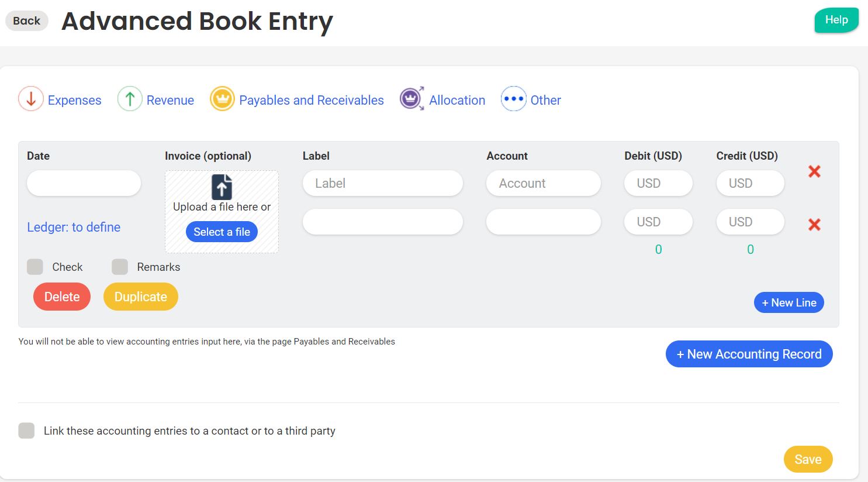Image resolution: width=868 pixels, height=482 pixels.
Task: Open the Date picker field
Action: (84, 183)
